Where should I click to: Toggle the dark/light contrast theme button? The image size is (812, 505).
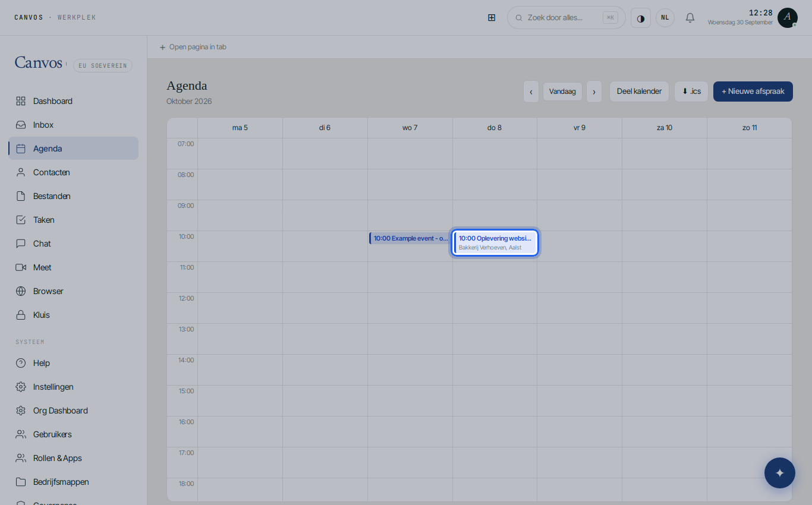641,18
